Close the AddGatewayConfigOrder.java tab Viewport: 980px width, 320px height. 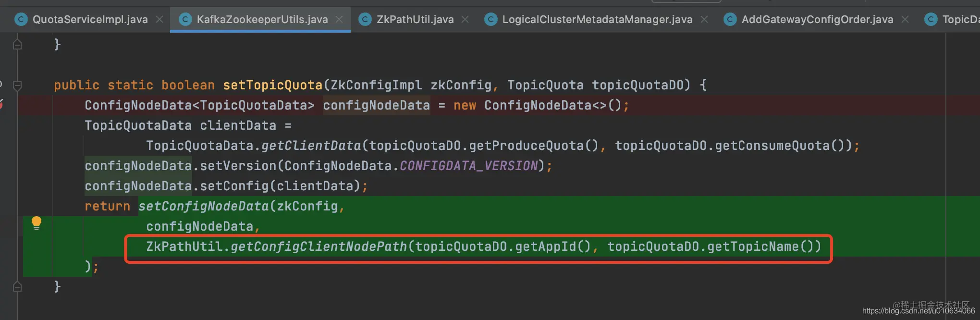[x=905, y=19]
